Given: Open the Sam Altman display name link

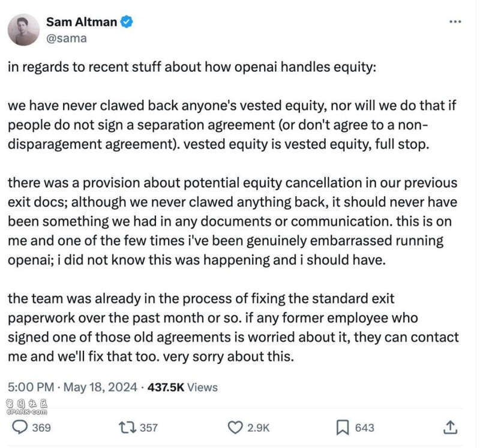Looking at the screenshot, I should click(82, 22).
